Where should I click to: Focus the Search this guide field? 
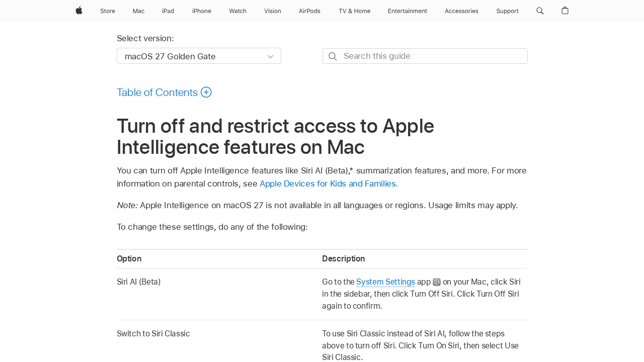(425, 56)
